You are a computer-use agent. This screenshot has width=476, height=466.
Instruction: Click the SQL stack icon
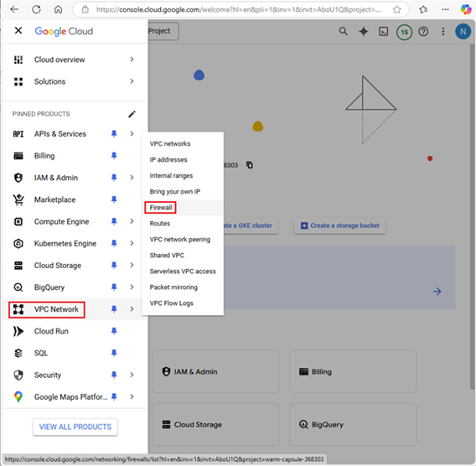(x=18, y=353)
